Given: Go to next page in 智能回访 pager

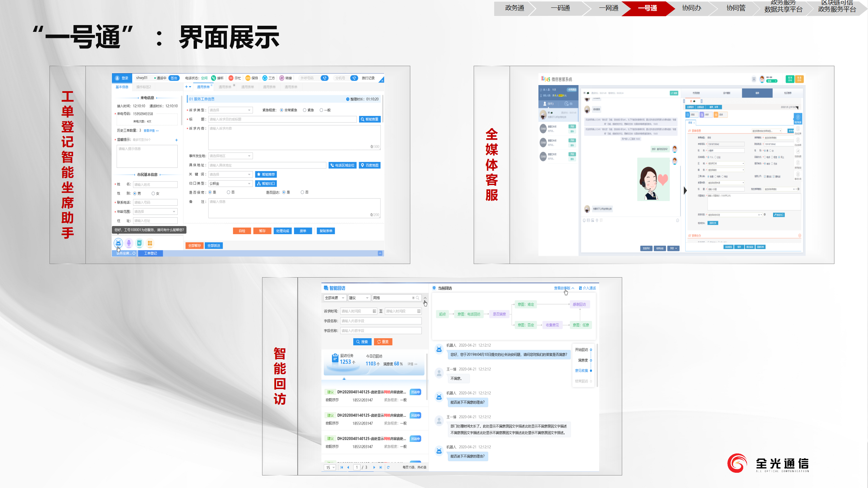Looking at the screenshot, I should click(x=374, y=467).
